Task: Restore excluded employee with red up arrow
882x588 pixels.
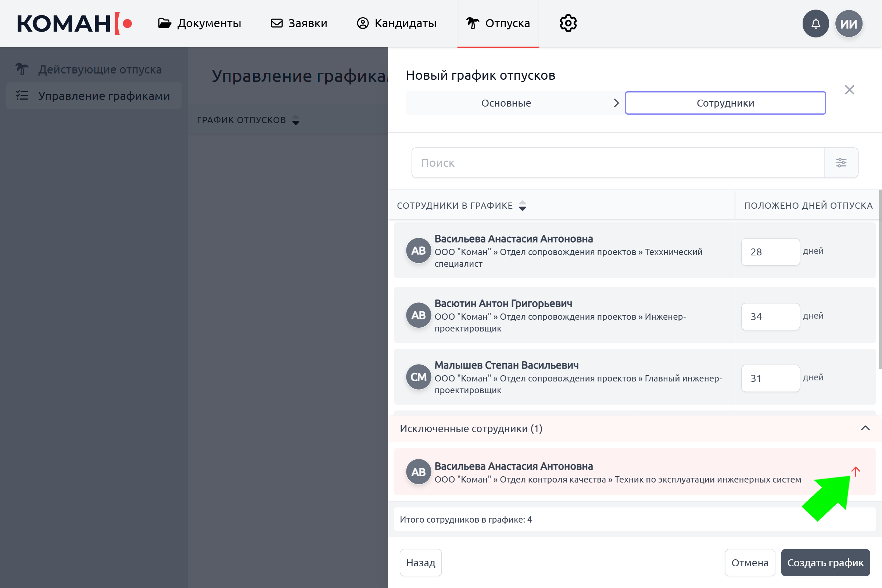Action: click(856, 472)
